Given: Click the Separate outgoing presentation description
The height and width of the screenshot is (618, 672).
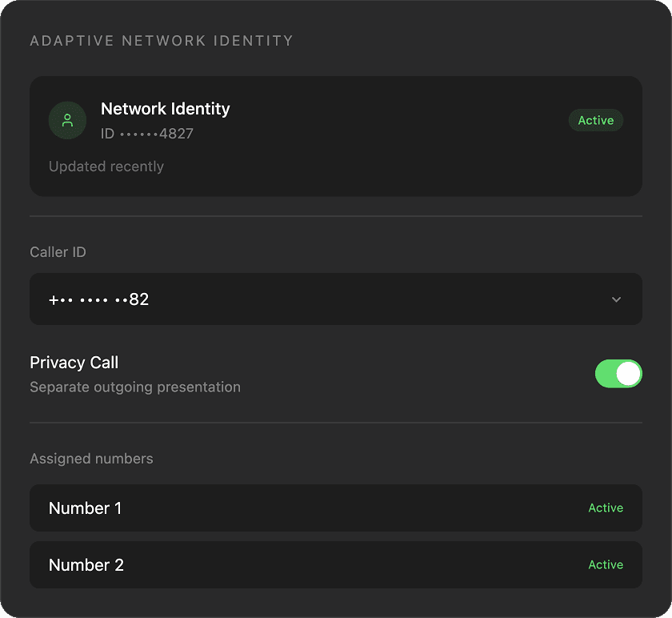Looking at the screenshot, I should (x=135, y=387).
